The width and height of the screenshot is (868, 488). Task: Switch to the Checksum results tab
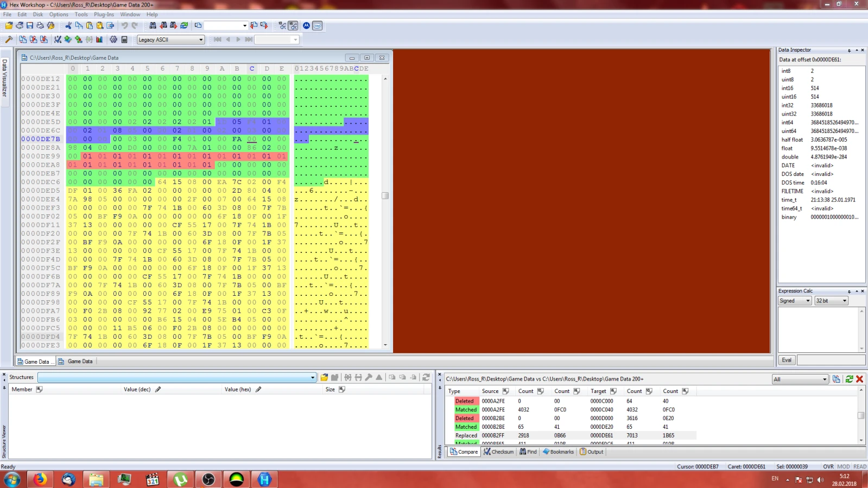[498, 452]
